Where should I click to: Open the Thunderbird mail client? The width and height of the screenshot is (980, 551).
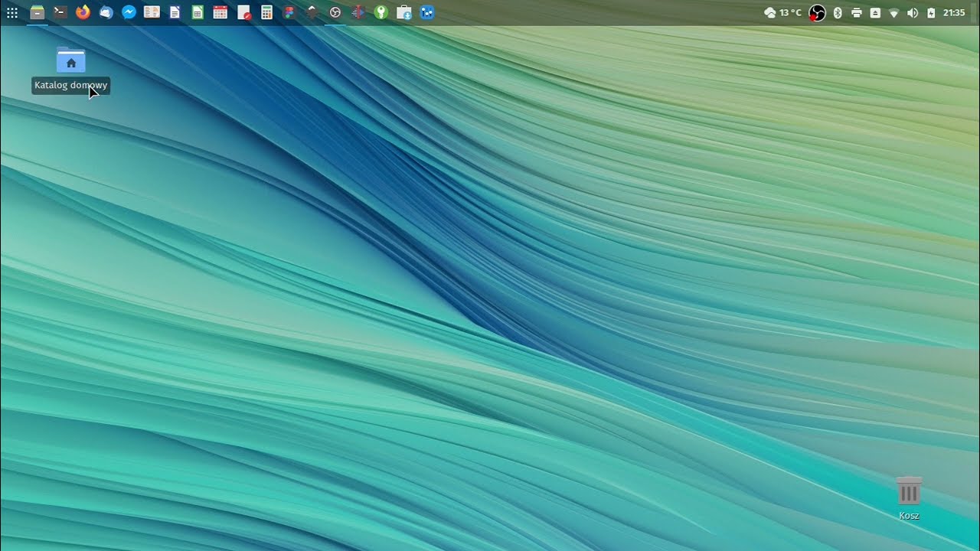[x=106, y=12]
